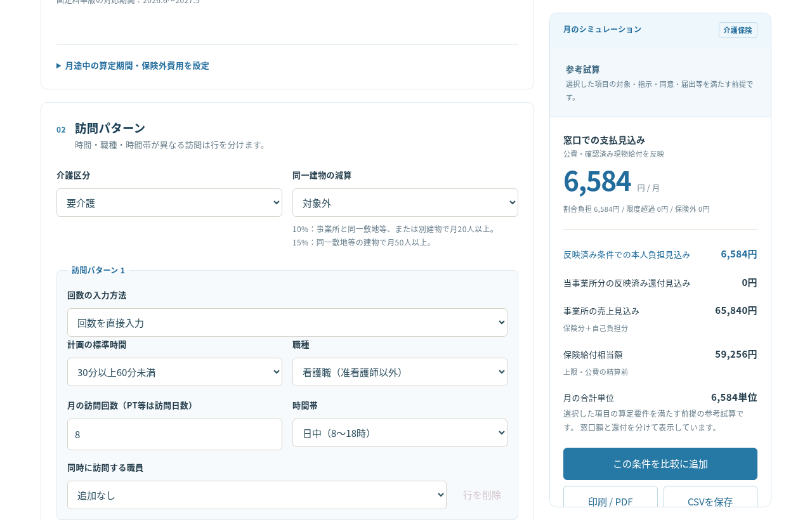The image size is (812, 520).
Task: Click the 訪問パターン section heading
Action: (110, 127)
